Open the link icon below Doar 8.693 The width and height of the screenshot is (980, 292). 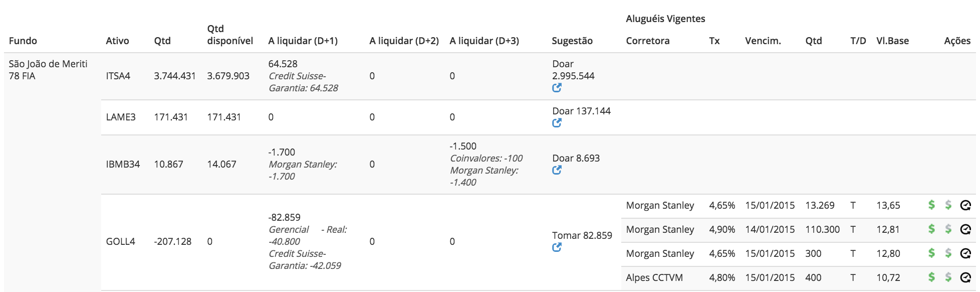coord(557,170)
